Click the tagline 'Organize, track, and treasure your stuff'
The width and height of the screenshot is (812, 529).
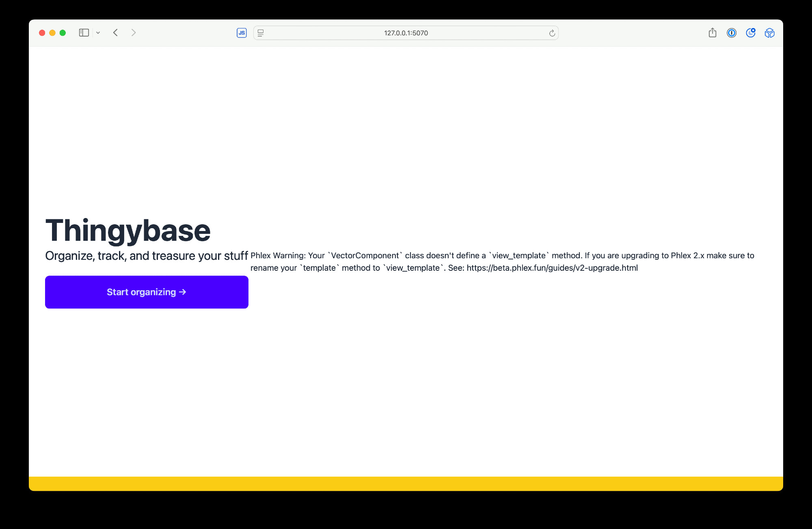pyautogui.click(x=147, y=256)
